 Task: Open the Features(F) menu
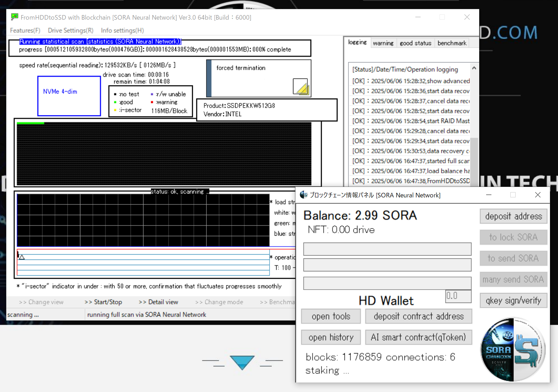(x=25, y=31)
